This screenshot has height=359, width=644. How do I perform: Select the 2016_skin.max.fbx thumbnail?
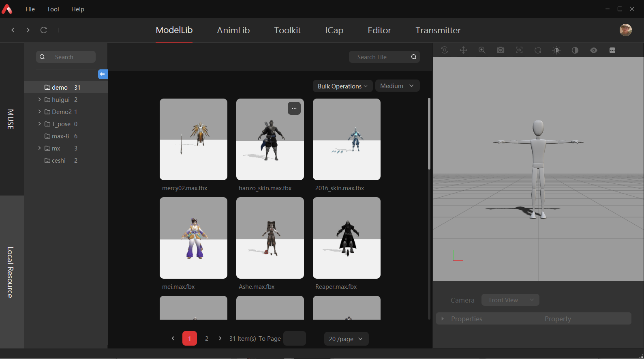point(347,139)
